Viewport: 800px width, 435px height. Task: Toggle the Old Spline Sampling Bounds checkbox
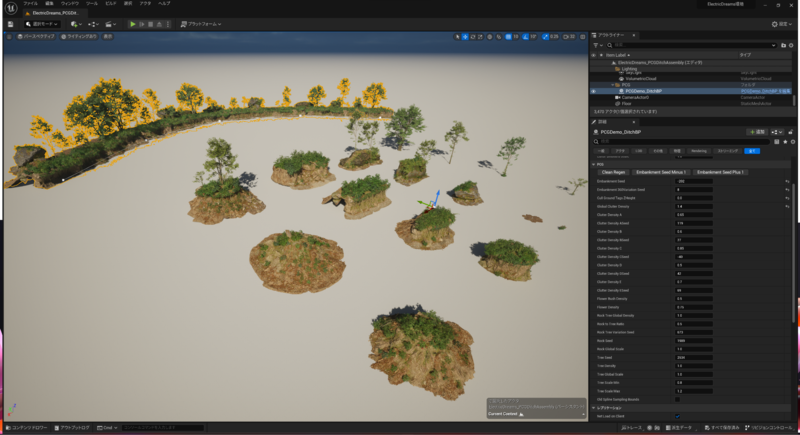point(677,399)
